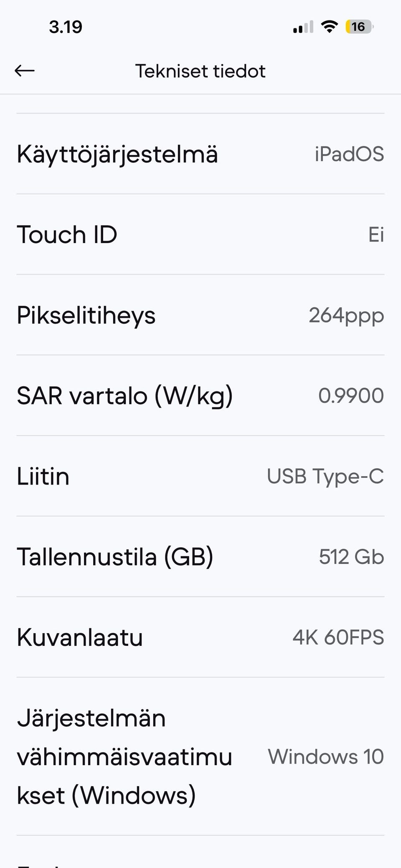Select the Liitin row label
This screenshot has width=401, height=868.
coord(43,476)
